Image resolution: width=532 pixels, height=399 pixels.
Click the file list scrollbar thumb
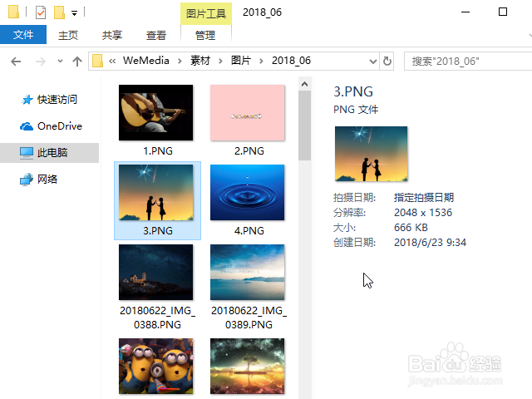tap(305, 126)
